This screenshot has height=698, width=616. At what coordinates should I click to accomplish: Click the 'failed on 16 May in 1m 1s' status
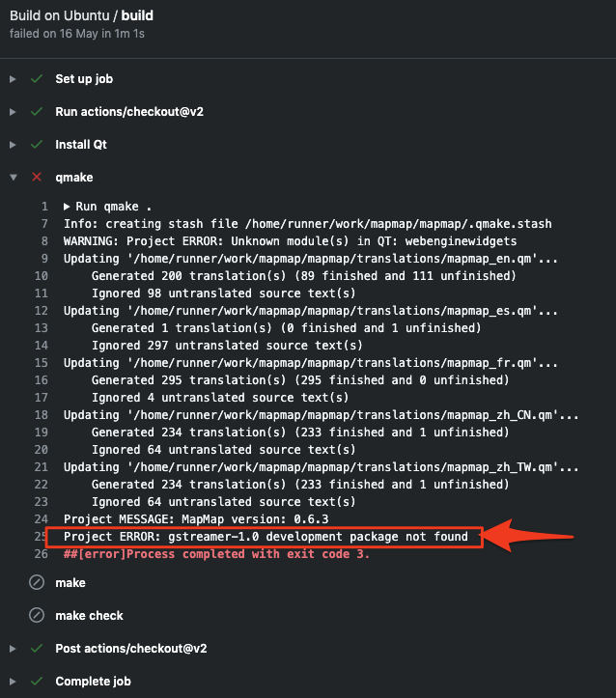tap(77, 34)
